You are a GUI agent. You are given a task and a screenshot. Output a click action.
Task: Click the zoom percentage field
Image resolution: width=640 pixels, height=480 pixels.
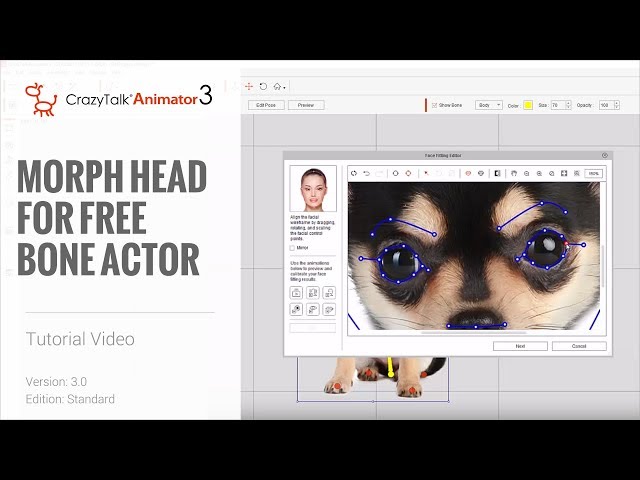593,173
